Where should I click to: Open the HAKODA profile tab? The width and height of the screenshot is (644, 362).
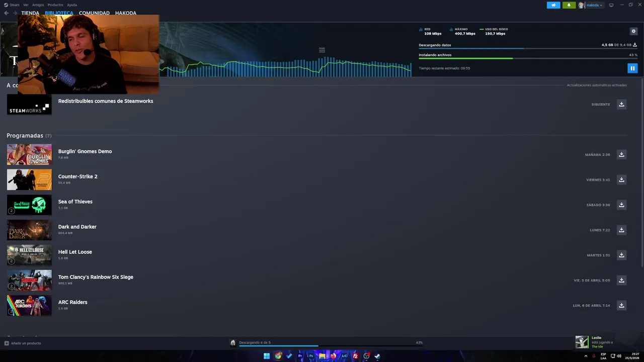point(126,13)
